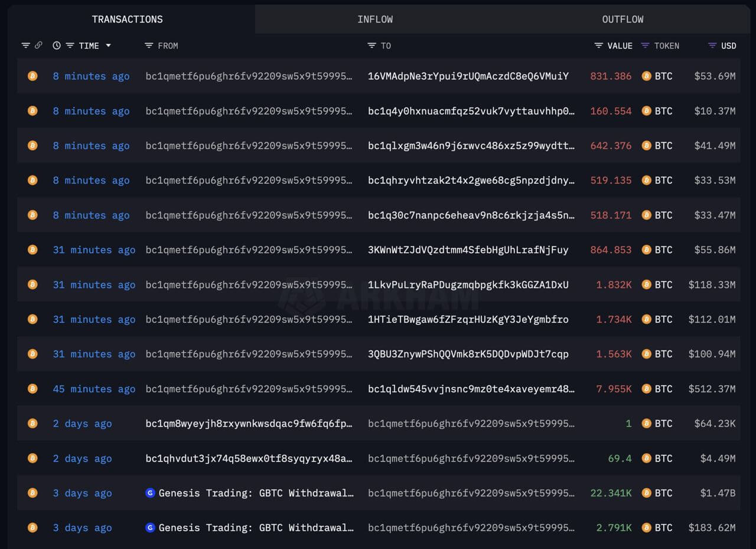756x549 pixels.
Task: Switch to the INFLOW tab
Action: click(x=375, y=20)
